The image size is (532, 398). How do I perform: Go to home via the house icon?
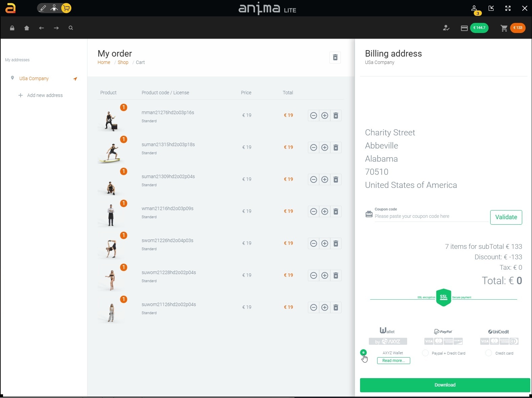pyautogui.click(x=27, y=28)
